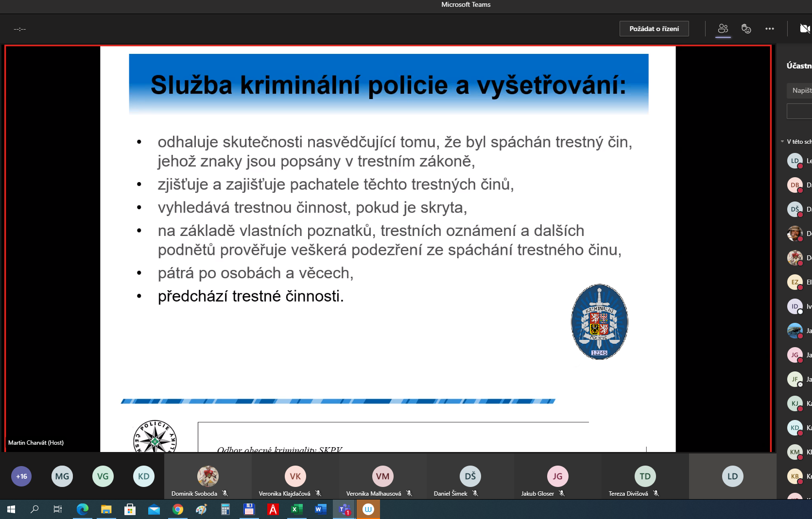Select the JF participant avatar in the list
Screen dimensions: 812x519
click(x=795, y=379)
